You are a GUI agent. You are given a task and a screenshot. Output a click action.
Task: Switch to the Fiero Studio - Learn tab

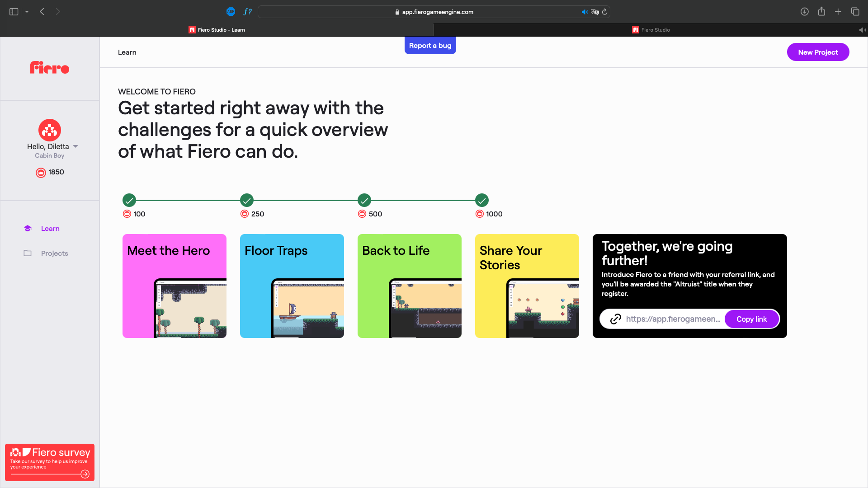217,30
